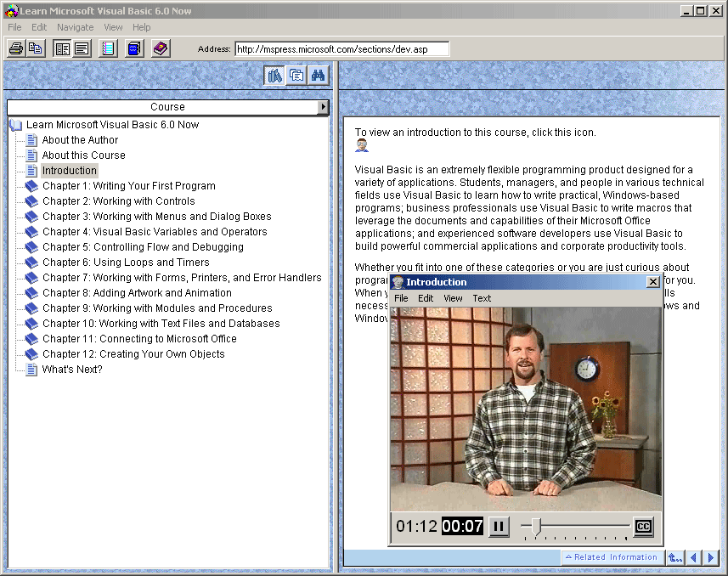Screen dimensions: 728x576
Task: Select the Course label in selector bar
Action: pos(167,107)
